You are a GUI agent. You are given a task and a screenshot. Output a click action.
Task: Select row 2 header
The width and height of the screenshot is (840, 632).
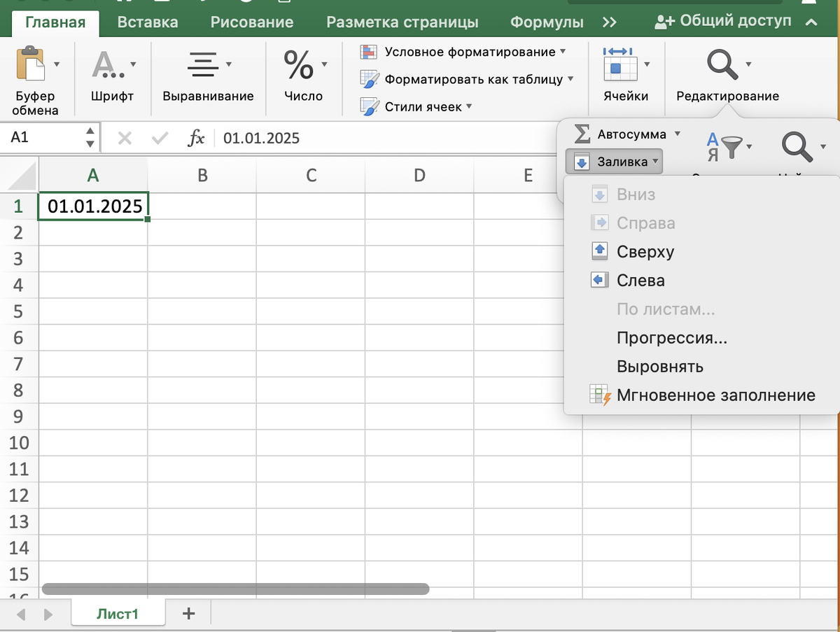coord(19,233)
